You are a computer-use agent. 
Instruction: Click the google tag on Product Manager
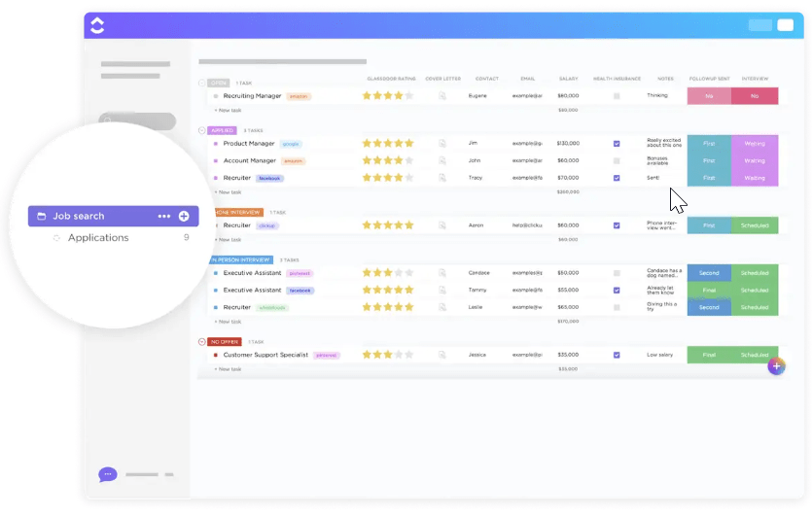pos(291,144)
